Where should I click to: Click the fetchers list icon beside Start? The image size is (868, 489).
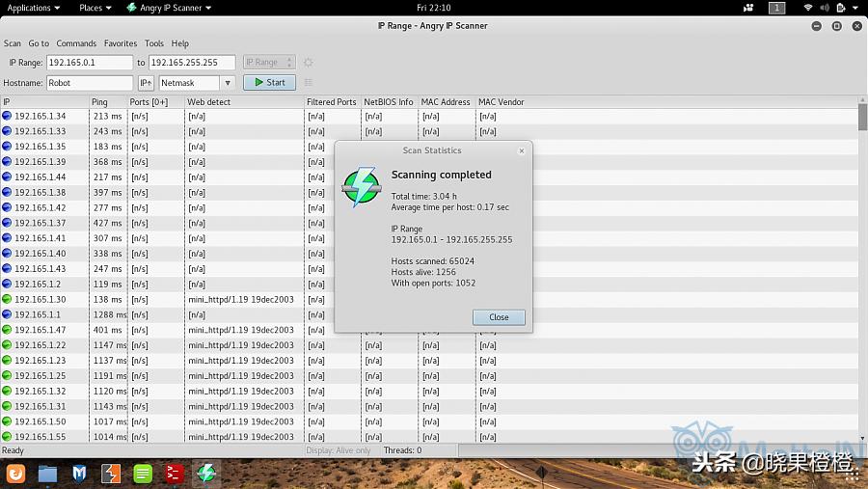[x=309, y=83]
